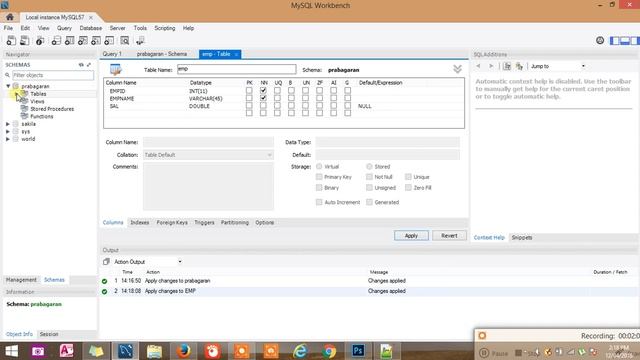Click the forward arrow in SQL Additions
The image size is (640, 360).
click(491, 66)
